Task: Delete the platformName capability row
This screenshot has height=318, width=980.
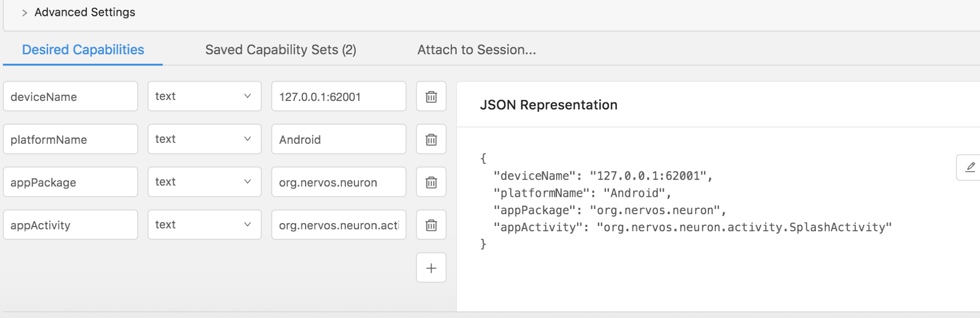Action: click(431, 140)
